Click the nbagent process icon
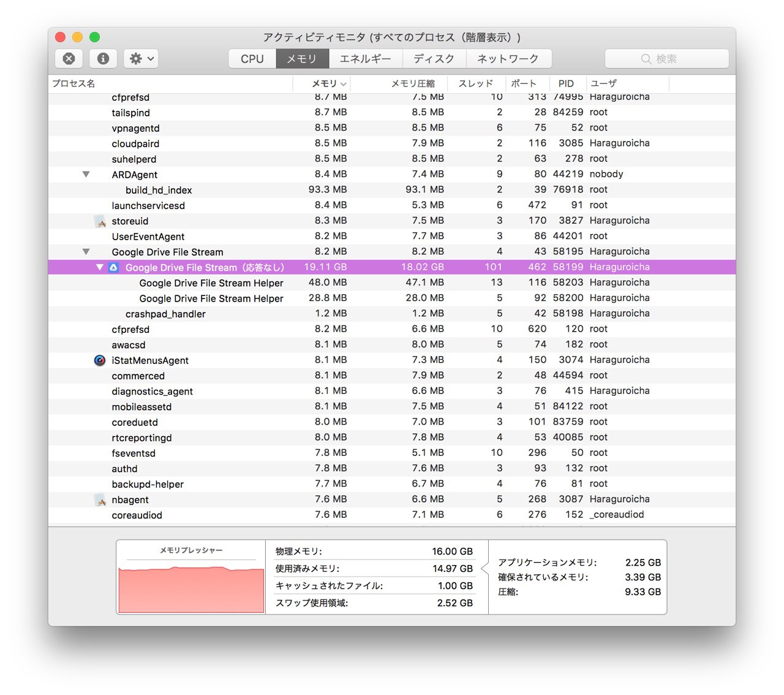The image size is (784, 695). [x=100, y=500]
